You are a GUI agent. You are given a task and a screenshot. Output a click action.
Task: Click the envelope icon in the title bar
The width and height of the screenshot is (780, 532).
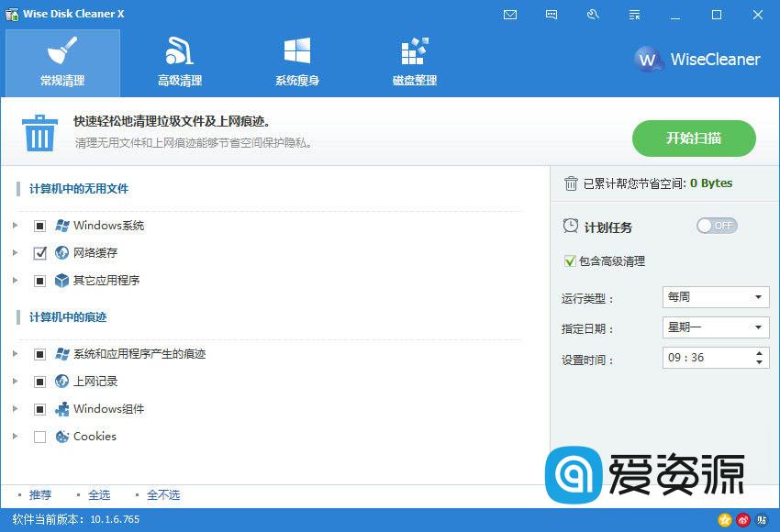(510, 15)
